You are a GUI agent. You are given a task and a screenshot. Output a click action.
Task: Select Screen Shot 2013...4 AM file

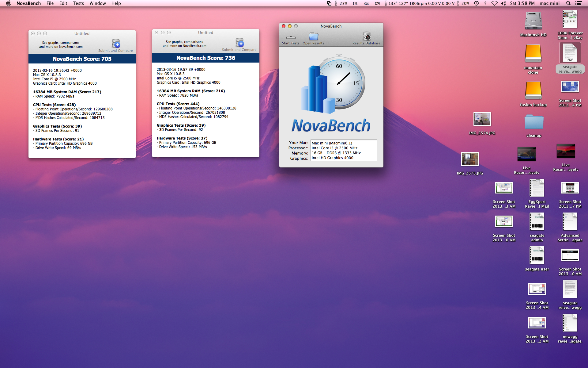537,289
